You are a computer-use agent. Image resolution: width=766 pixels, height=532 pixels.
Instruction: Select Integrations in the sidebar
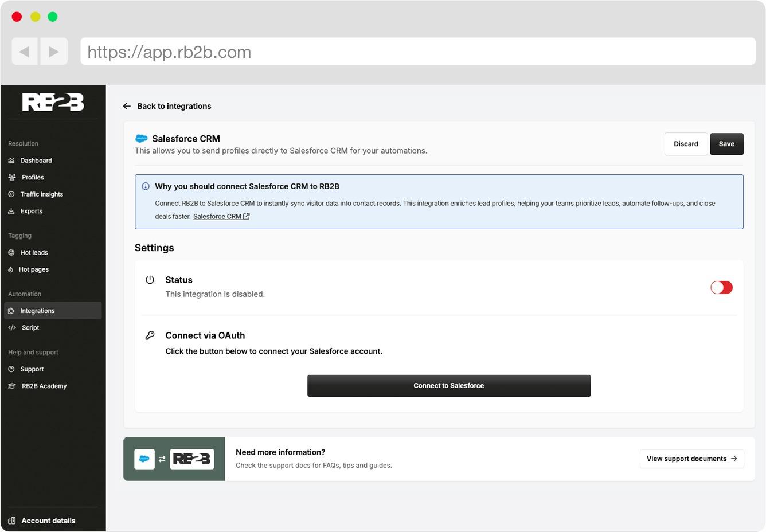[x=53, y=311]
